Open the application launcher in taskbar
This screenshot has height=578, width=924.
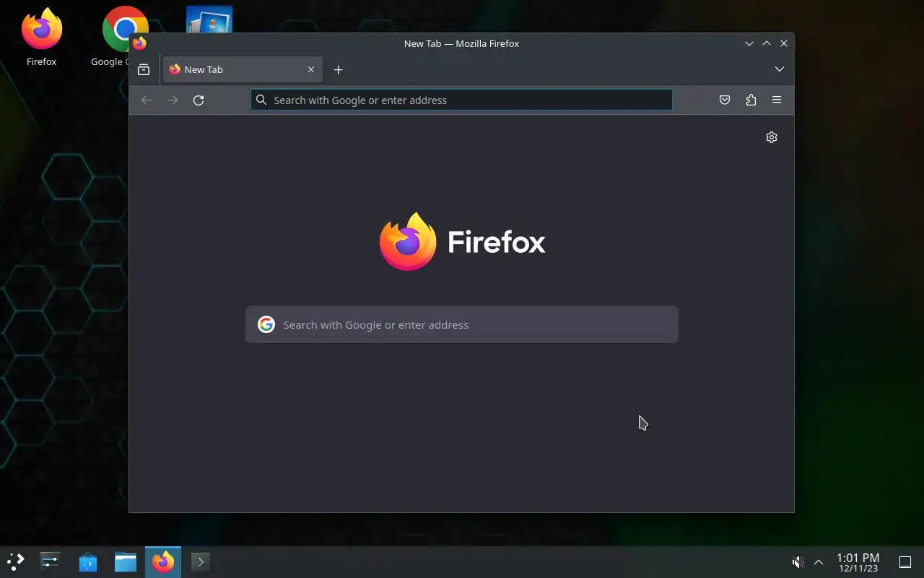tap(16, 561)
